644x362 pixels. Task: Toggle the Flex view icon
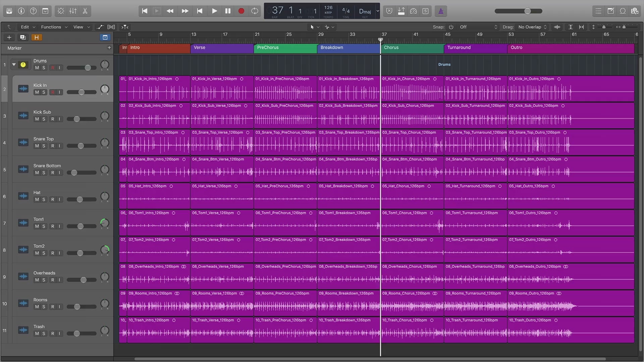tap(111, 27)
